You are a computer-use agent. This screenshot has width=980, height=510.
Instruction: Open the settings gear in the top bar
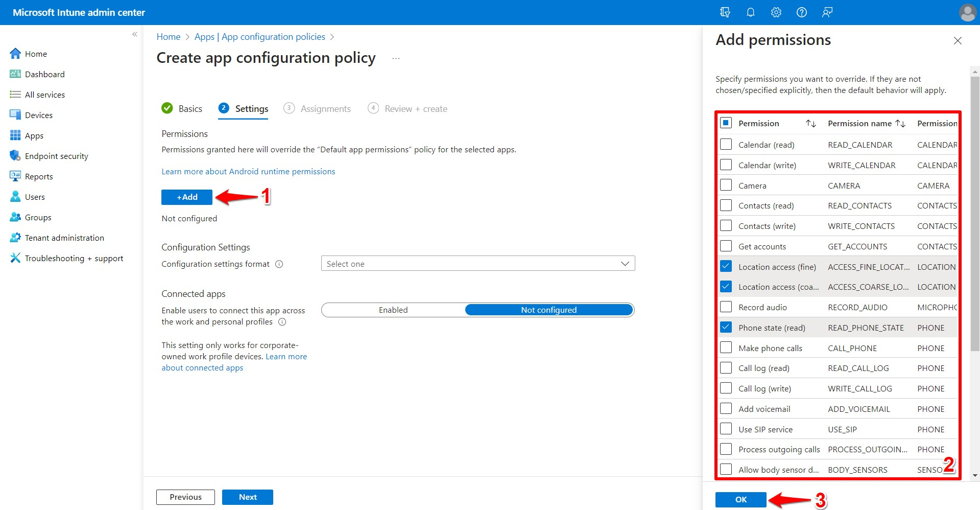point(776,12)
